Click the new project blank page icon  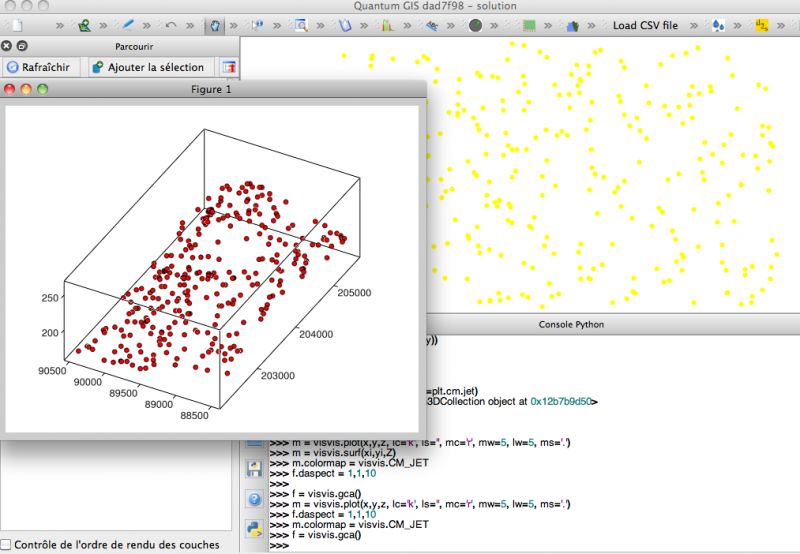pyautogui.click(x=15, y=25)
